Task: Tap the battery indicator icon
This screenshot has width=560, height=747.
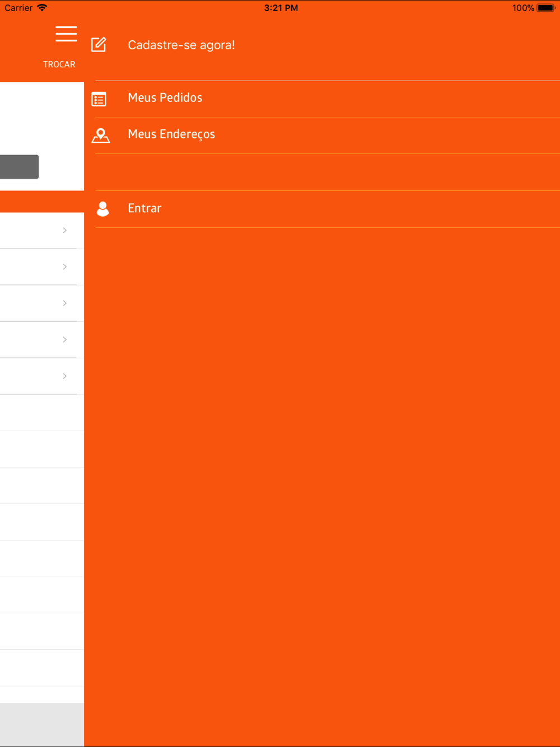Action: point(546,8)
